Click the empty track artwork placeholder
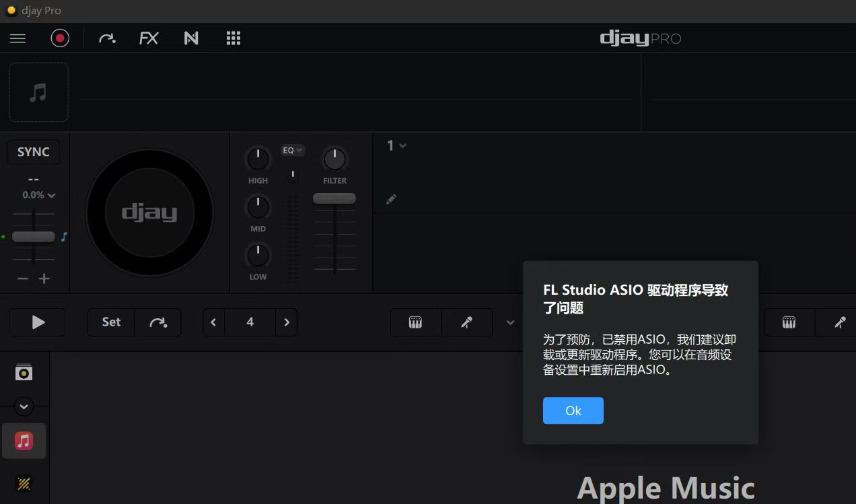The image size is (856, 504). [x=38, y=92]
